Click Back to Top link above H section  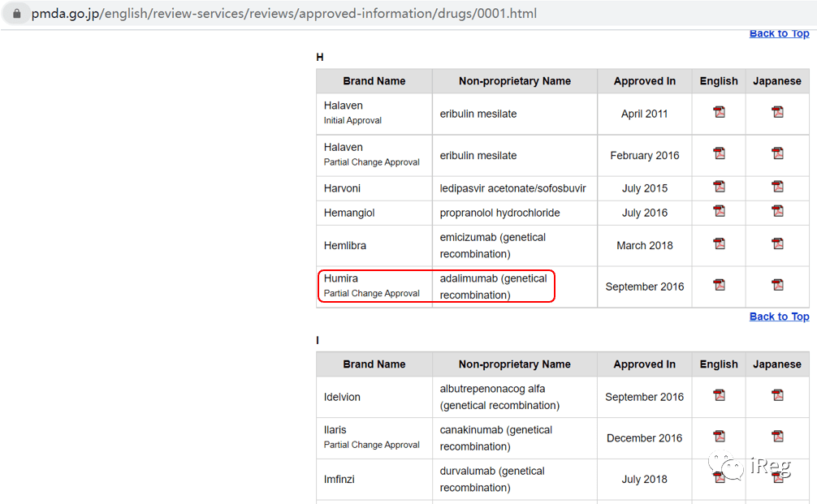779,34
